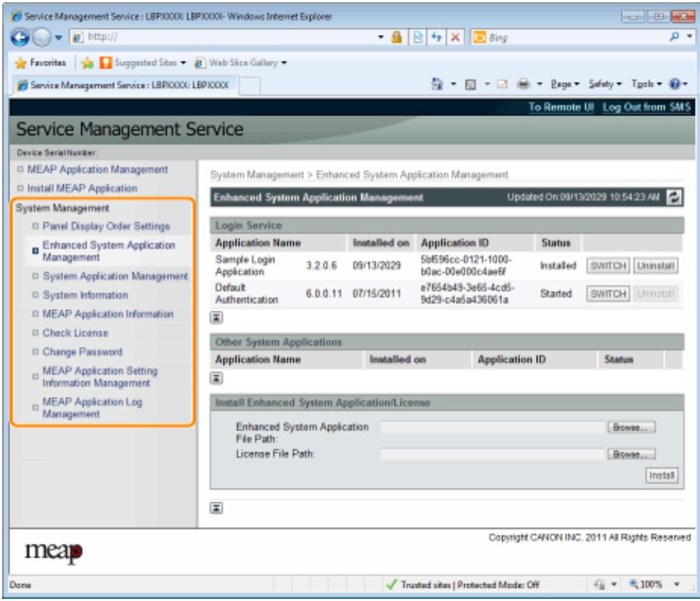The image size is (700, 601).
Task: Stop loading with the red X icon
Action: (x=456, y=37)
